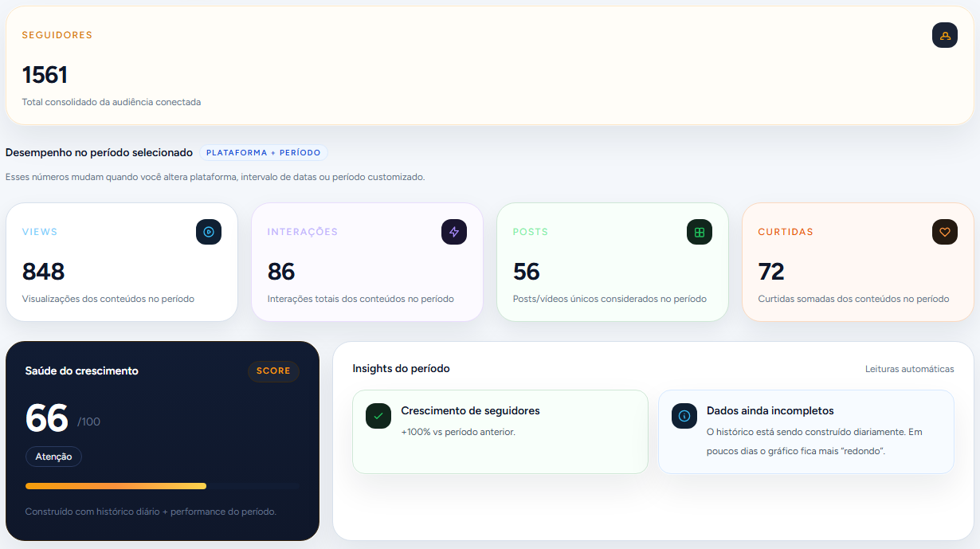Click the Desempenho no período selecionado heading
The width and height of the screenshot is (980, 549).
[x=99, y=152]
